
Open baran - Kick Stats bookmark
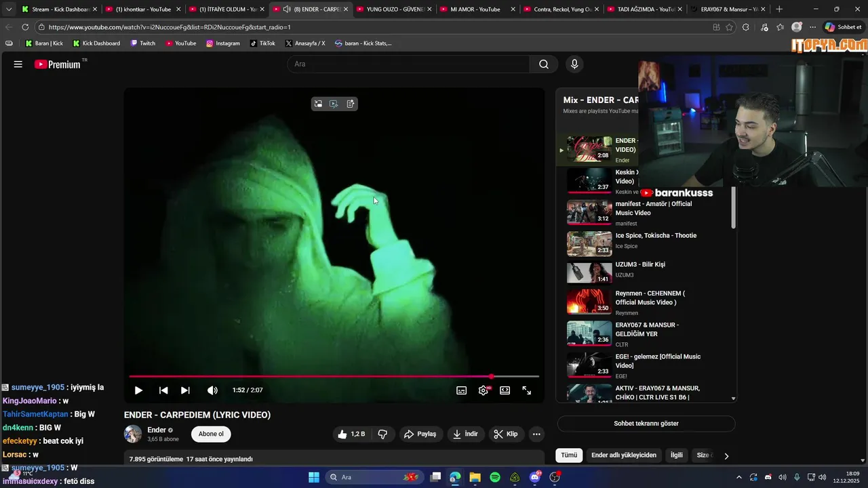[x=363, y=43]
